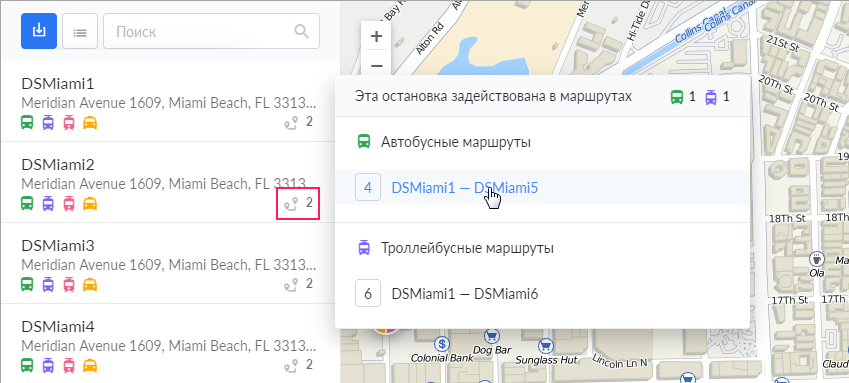The image size is (849, 383).
Task: Open routes count indicator for DSMiami3
Action: [x=298, y=284]
